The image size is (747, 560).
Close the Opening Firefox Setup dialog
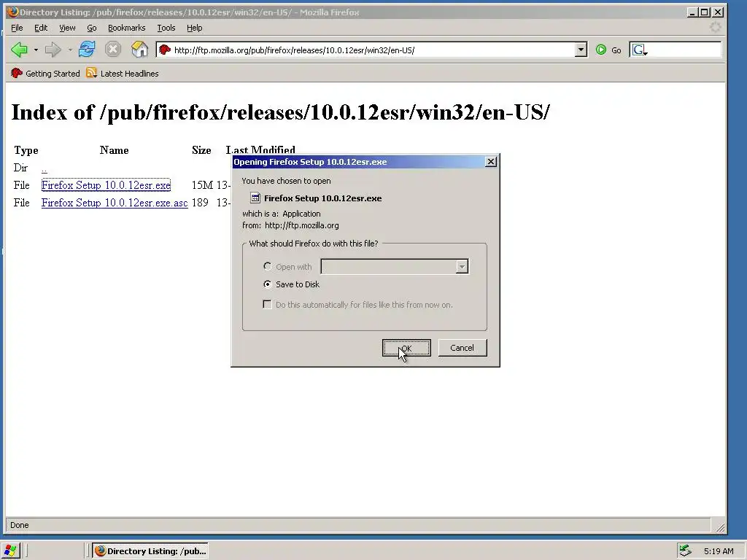point(491,162)
